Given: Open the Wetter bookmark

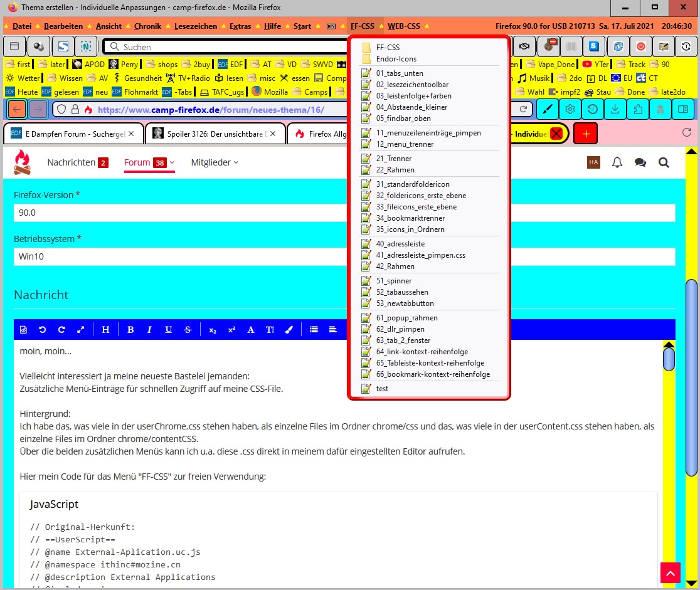Looking at the screenshot, I should coord(24,78).
